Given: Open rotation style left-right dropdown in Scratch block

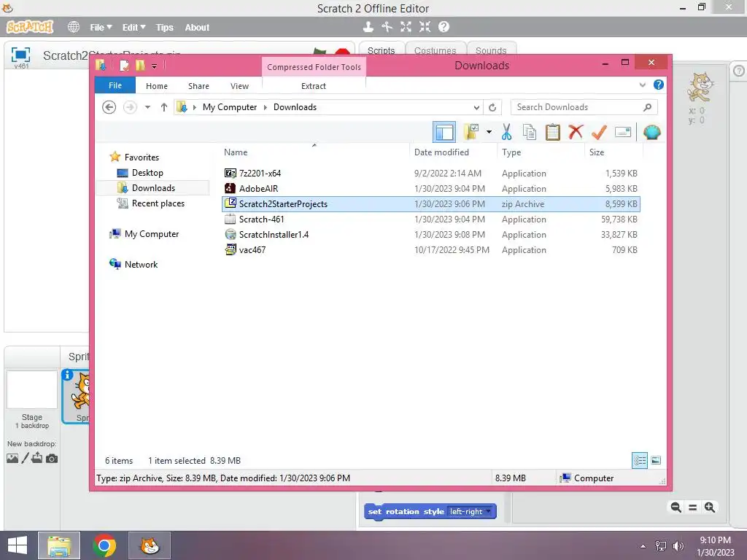Looking at the screenshot, I should tap(471, 511).
